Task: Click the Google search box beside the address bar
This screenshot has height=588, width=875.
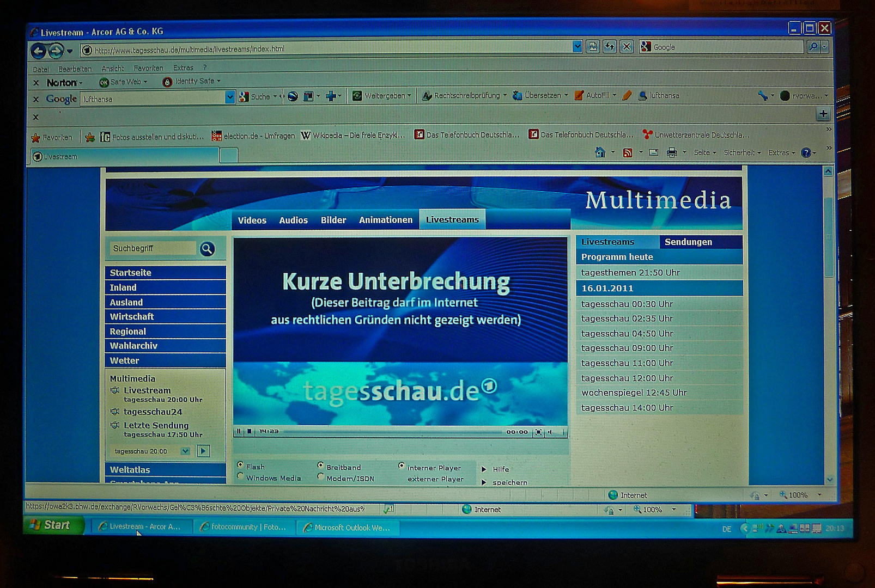Action: point(722,47)
